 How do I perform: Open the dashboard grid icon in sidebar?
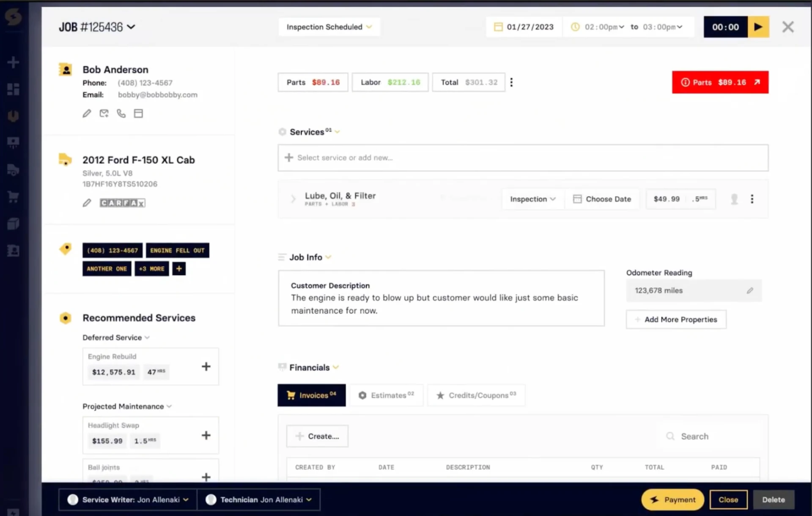click(x=13, y=89)
